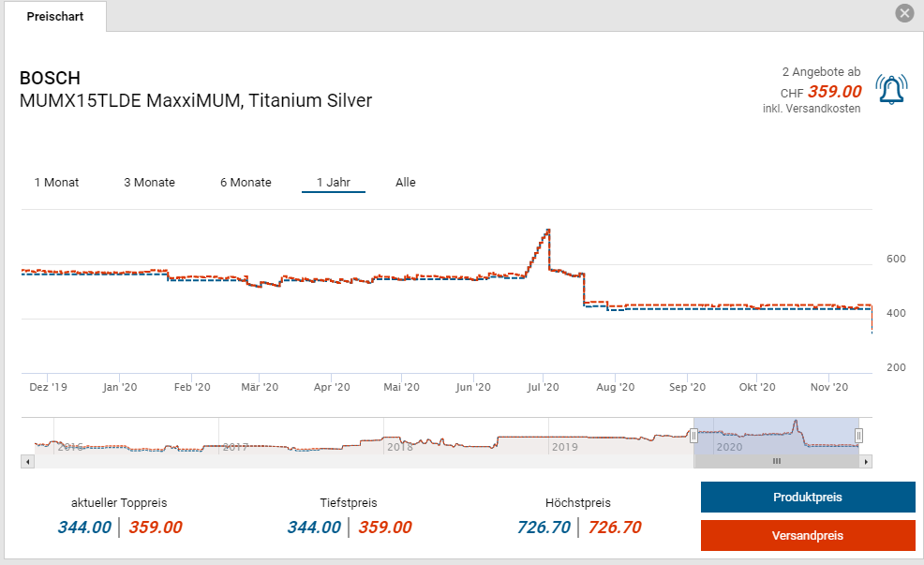Viewport: 924px width, 565px height.
Task: Open the Preischart tab
Action: [55, 17]
